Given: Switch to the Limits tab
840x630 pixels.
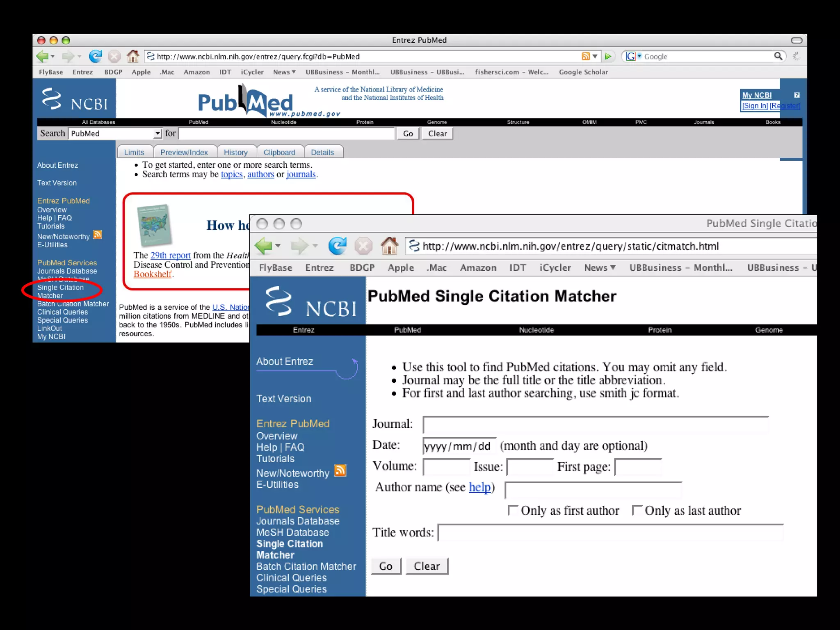Looking at the screenshot, I should click(134, 152).
